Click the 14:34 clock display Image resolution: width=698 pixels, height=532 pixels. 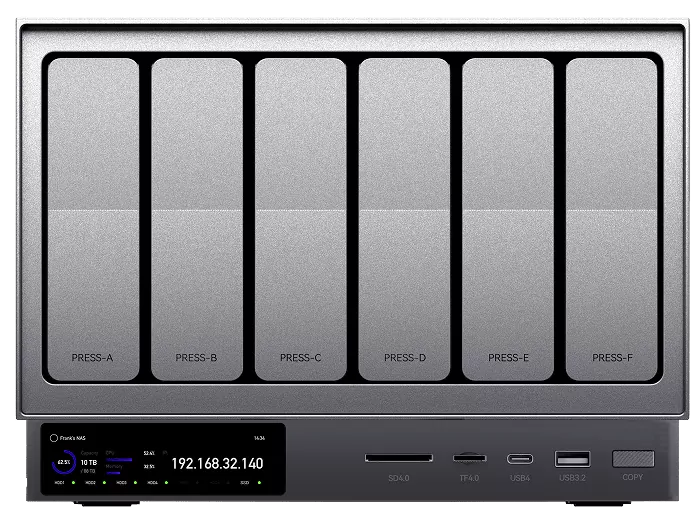[x=260, y=438]
